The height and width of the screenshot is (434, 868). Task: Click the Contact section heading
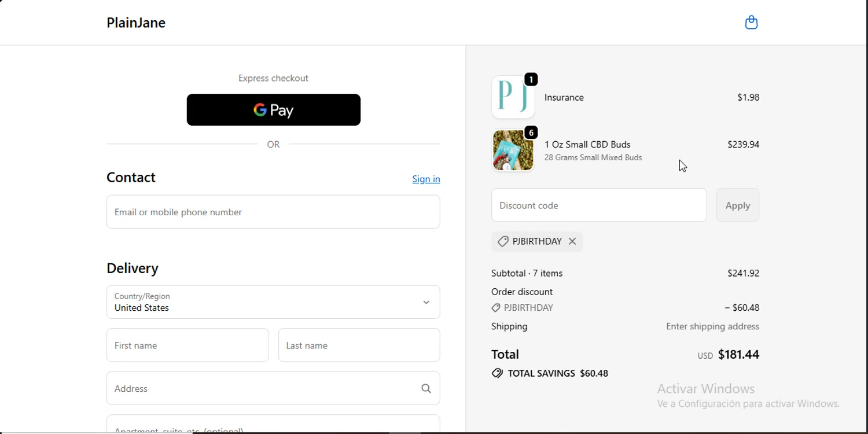(131, 178)
